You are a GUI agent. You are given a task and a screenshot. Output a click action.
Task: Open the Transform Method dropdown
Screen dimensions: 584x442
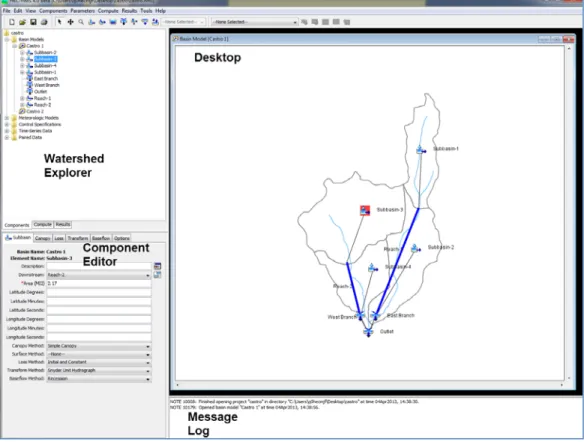pyautogui.click(x=99, y=371)
